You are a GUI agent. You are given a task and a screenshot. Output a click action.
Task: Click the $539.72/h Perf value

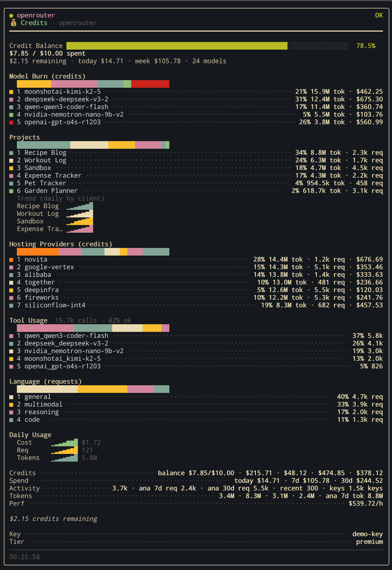(x=366, y=504)
